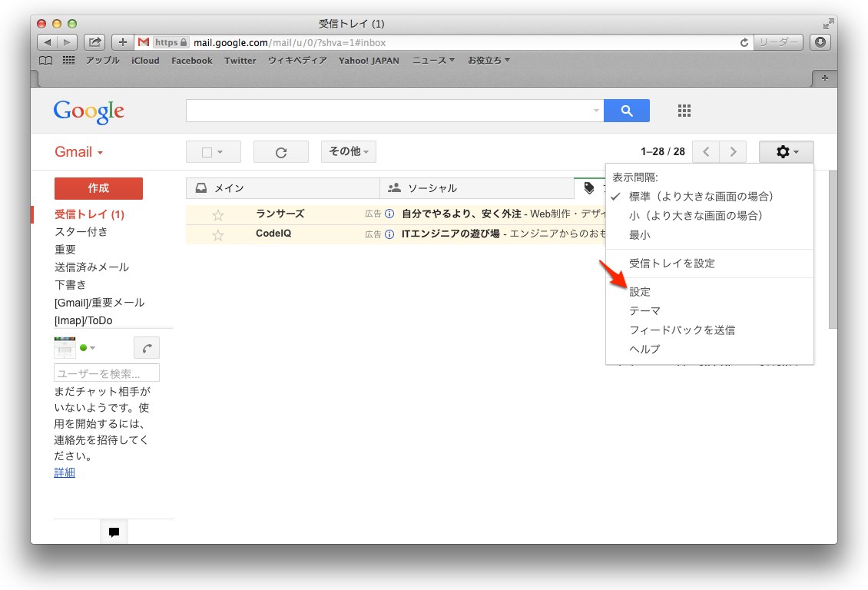Add a new tab with plus button

[824, 78]
